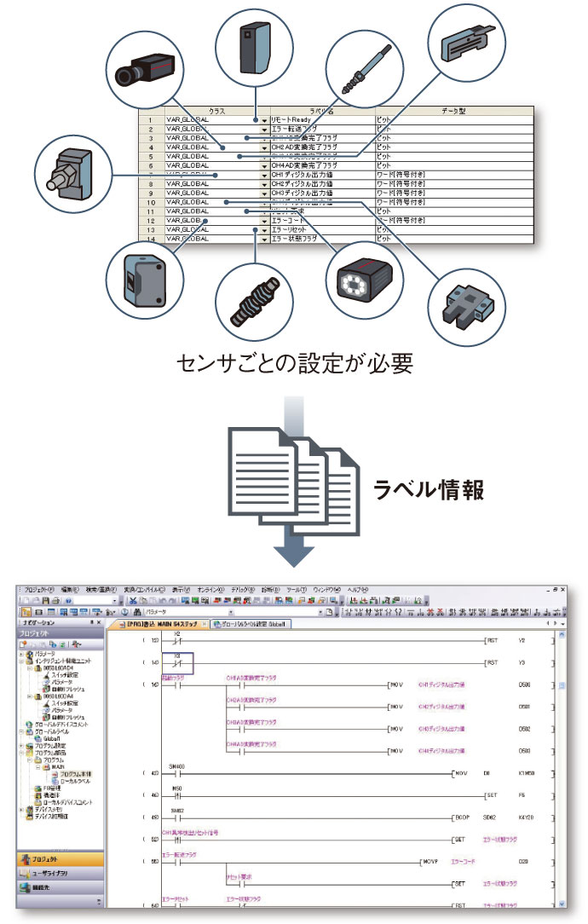The height and width of the screenshot is (924, 588).
Task: Click the SM400 contact in the ladder
Action: pyautogui.click(x=177, y=772)
